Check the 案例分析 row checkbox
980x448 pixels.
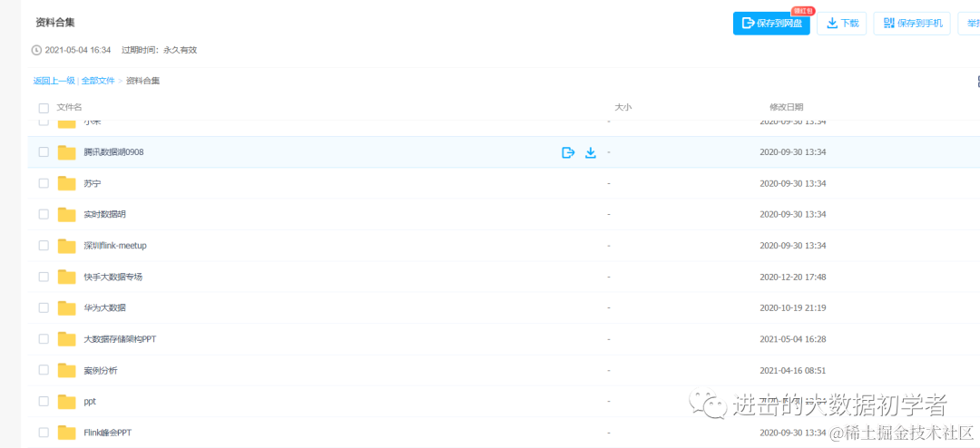click(44, 370)
